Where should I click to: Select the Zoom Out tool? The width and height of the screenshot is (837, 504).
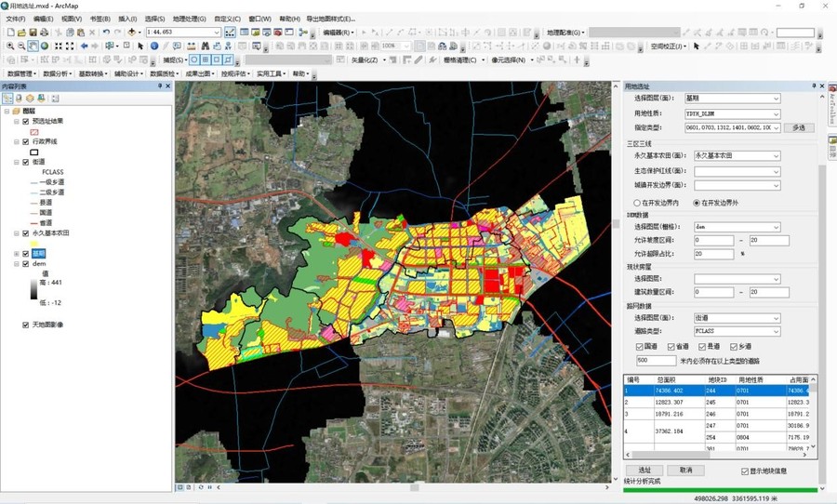click(x=21, y=46)
